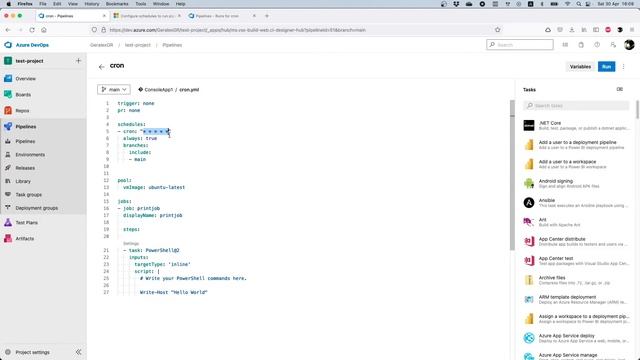Click the Settings codelens above PowerShell task
Image resolution: width=640 pixels, height=360 pixels.
(131, 243)
